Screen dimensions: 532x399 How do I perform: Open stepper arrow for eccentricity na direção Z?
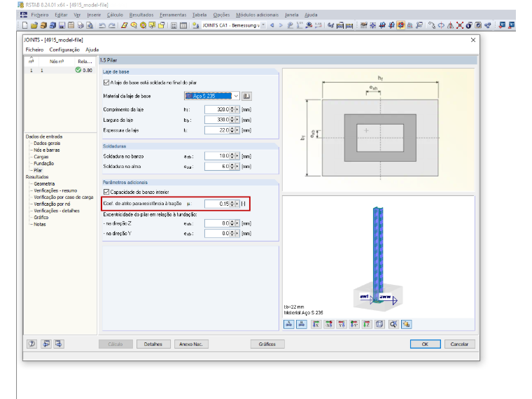click(x=237, y=223)
